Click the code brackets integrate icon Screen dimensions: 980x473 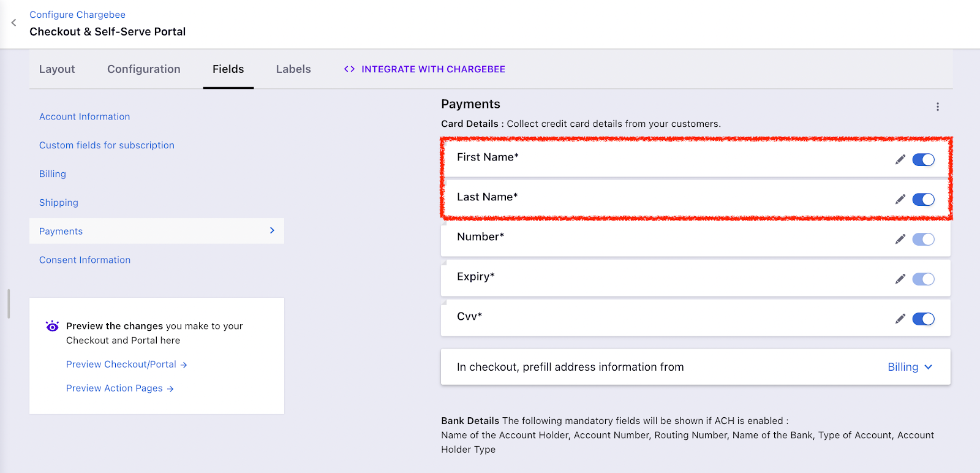tap(349, 69)
